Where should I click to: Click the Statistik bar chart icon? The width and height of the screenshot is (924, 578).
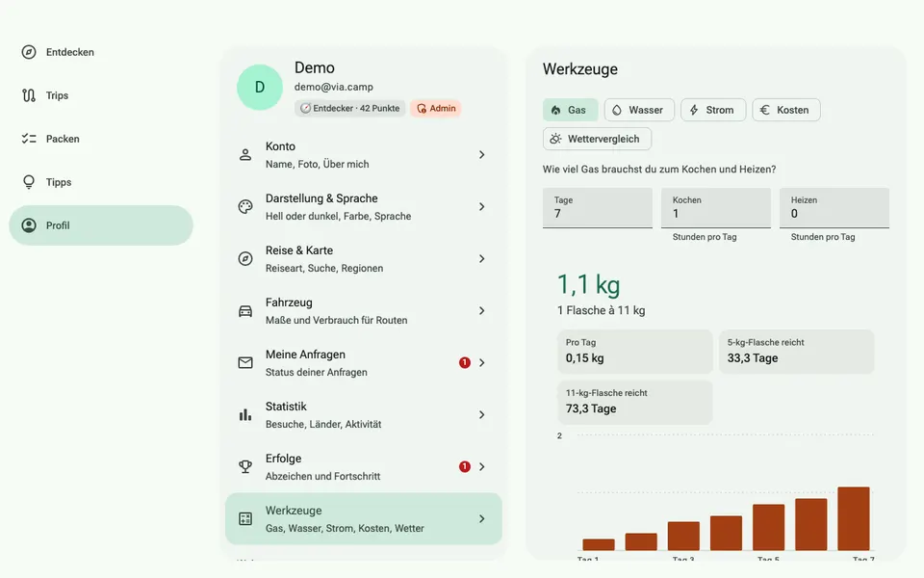pos(245,414)
